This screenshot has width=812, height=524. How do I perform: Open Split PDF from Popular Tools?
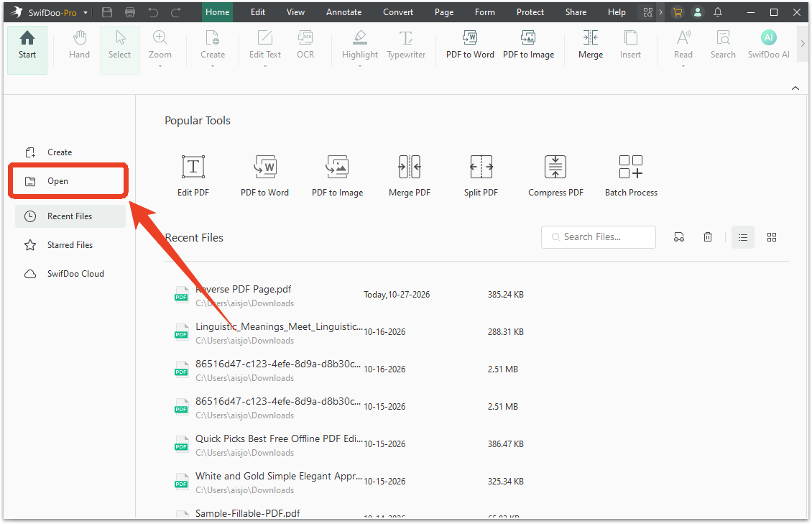(x=481, y=176)
